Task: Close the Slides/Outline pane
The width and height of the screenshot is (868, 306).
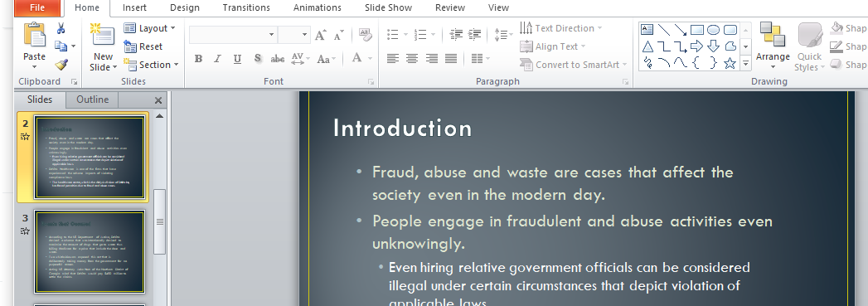Action: pos(158,100)
